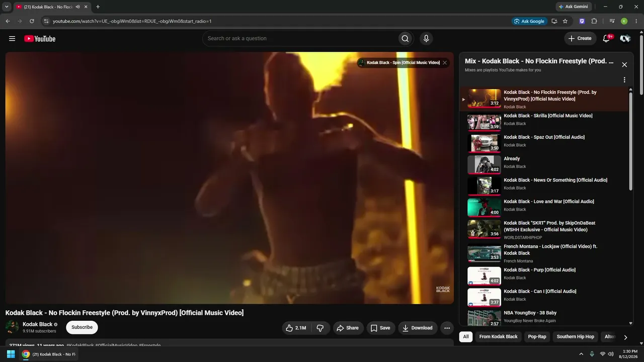Play Kodak Black - Skrilla from the mix
Screen dimensions: 644x362
[544, 121]
